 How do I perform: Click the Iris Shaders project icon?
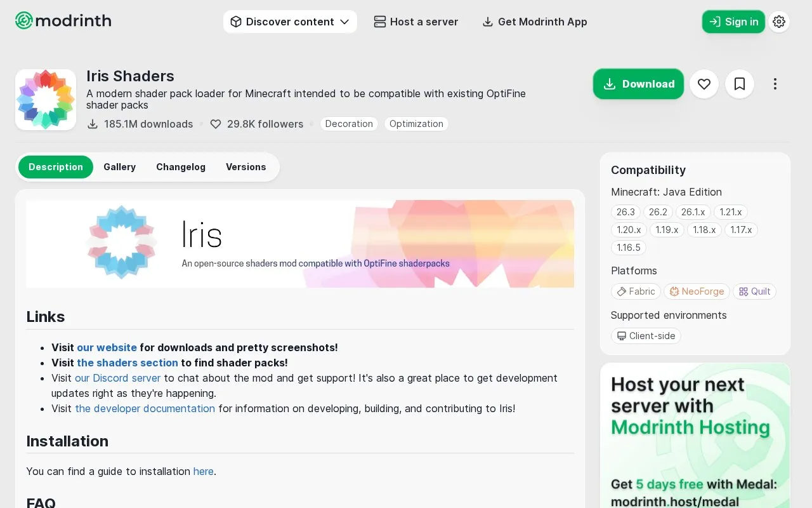(46, 100)
